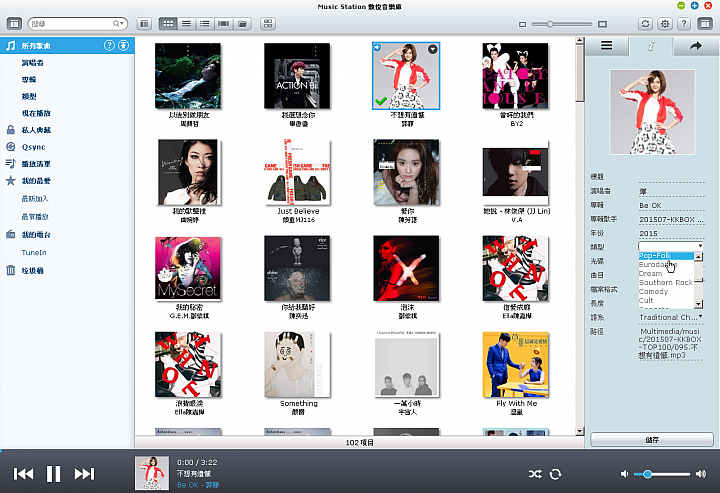Open the Traditional Ch... encoding dropdown
The height and width of the screenshot is (493, 720).
[671, 317]
